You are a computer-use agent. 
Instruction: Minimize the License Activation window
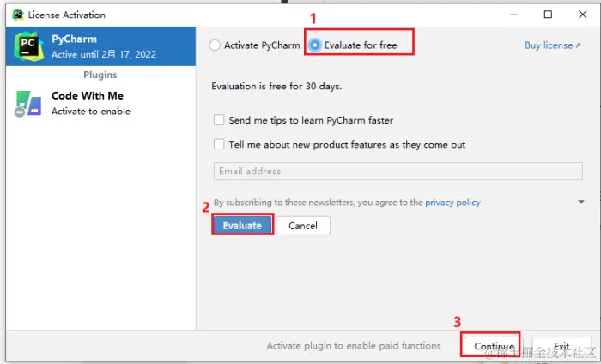click(514, 15)
